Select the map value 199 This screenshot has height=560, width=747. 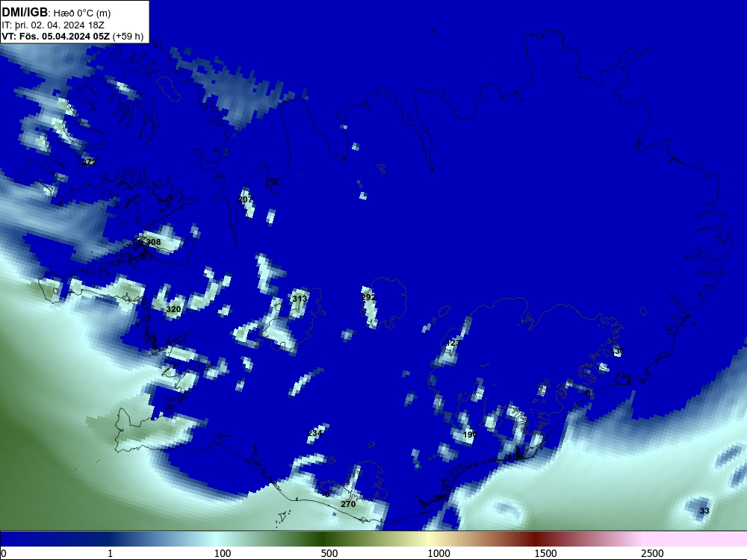[x=470, y=435]
